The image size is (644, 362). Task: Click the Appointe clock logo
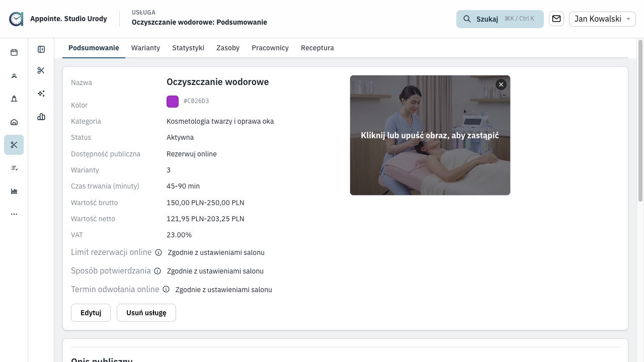16,19
